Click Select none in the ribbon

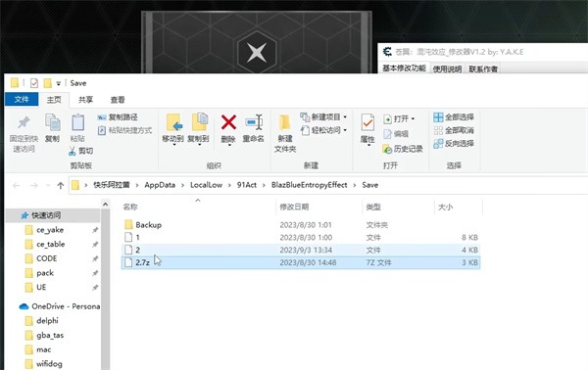pyautogui.click(x=454, y=130)
